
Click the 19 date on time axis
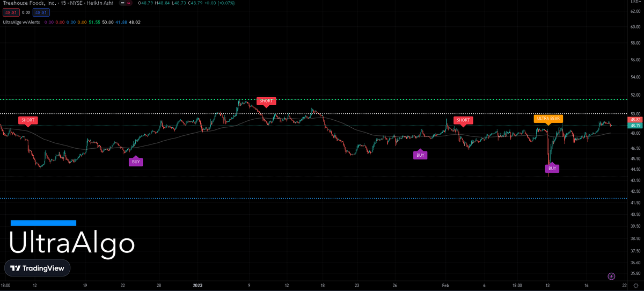85,286
